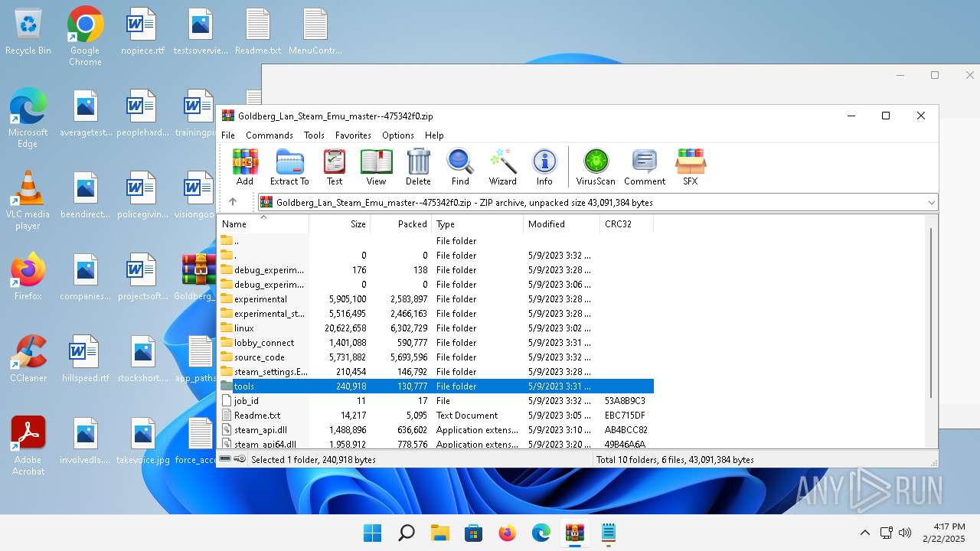This screenshot has width=980, height=551.
Task: Open the View toolbar button
Action: coord(376,167)
